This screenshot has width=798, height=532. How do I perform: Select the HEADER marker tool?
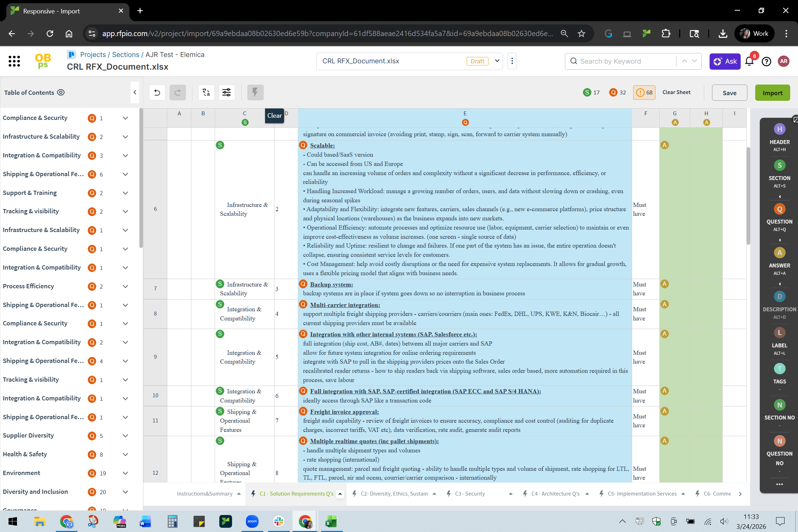click(779, 137)
